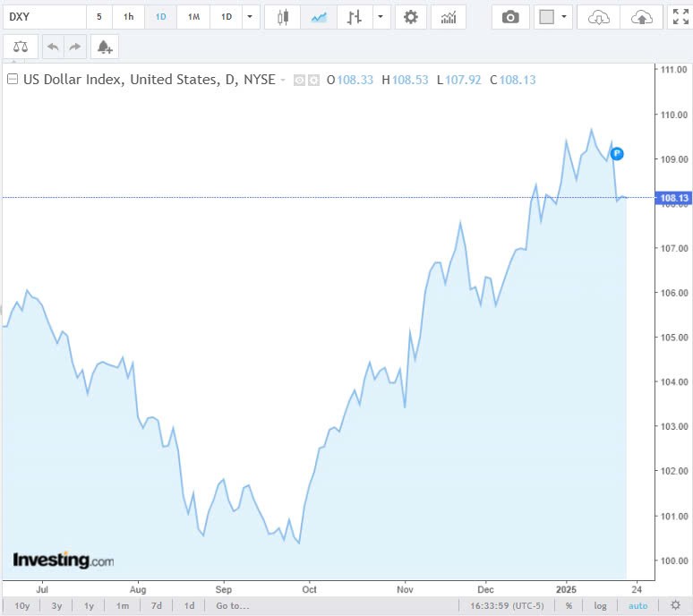Toggle percent scale

click(569, 606)
